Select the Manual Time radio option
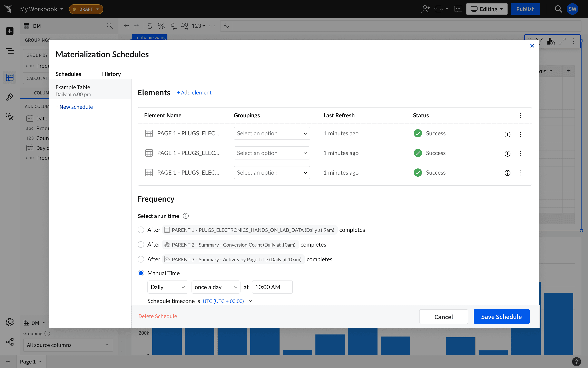588x368 pixels. tap(141, 273)
